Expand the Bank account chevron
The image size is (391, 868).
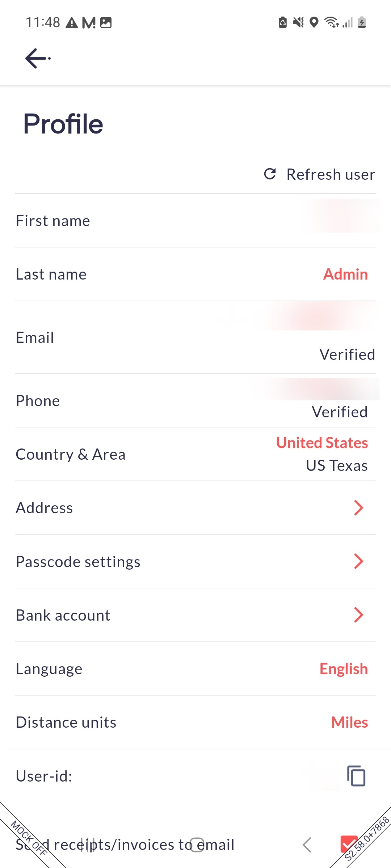(358, 615)
